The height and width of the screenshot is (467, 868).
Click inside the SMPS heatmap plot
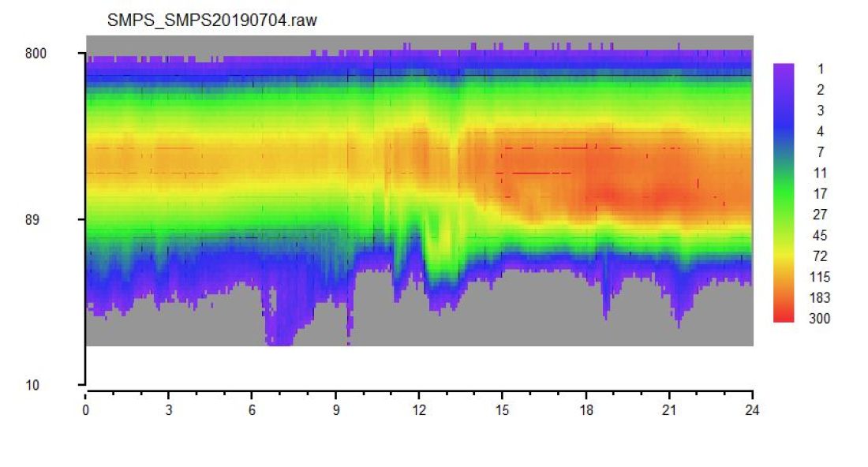pos(420,191)
